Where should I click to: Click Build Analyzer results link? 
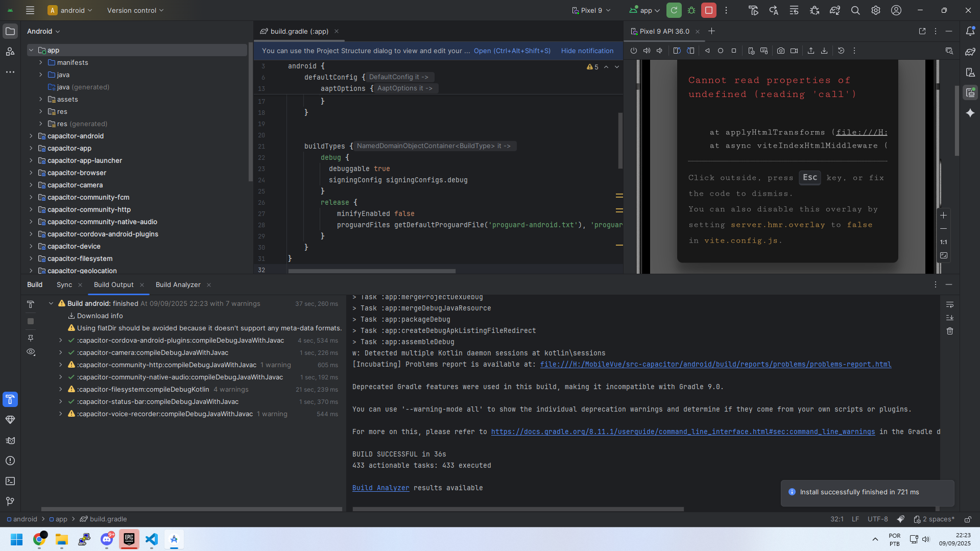click(380, 488)
